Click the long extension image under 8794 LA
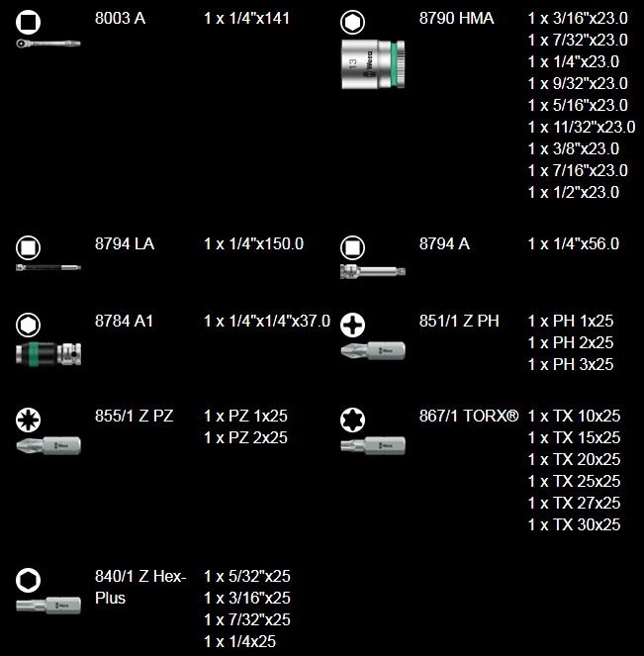This screenshot has width=644, height=656. 48,268
